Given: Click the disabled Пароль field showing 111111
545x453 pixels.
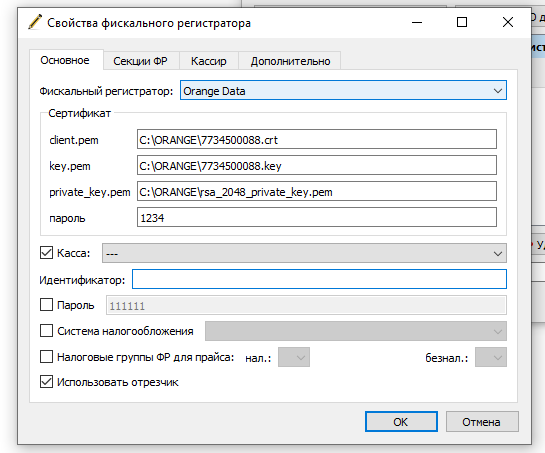Looking at the screenshot, I should [x=306, y=305].
